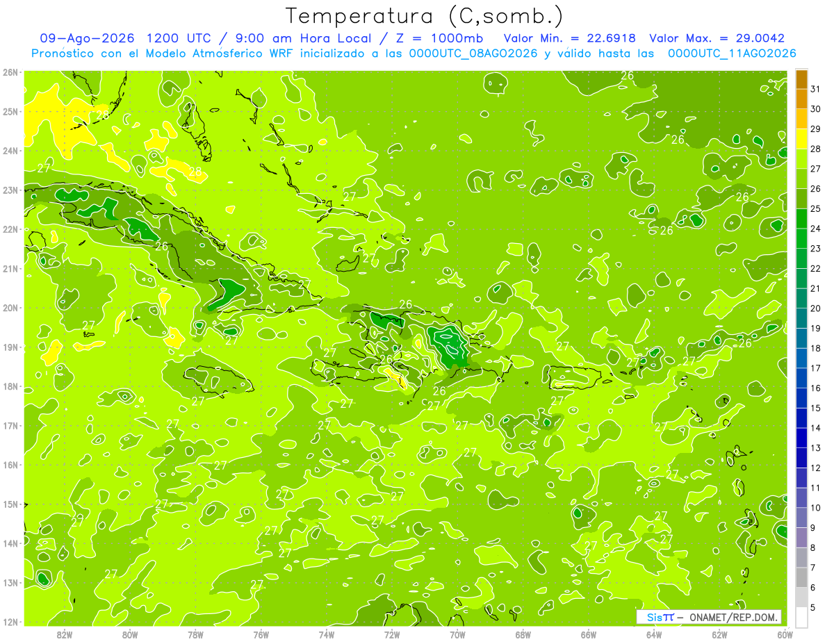Click the purple color scale band between 9 and 10
This screenshot has height=644, width=834.
(x=801, y=518)
